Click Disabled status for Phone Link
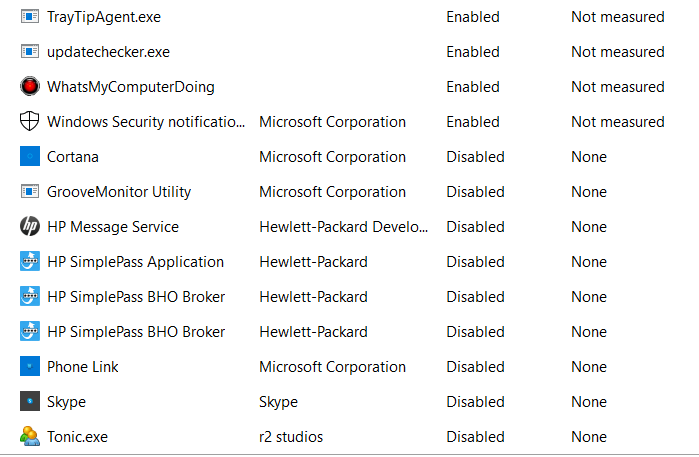Screen dimensions: 699x457 click(475, 367)
